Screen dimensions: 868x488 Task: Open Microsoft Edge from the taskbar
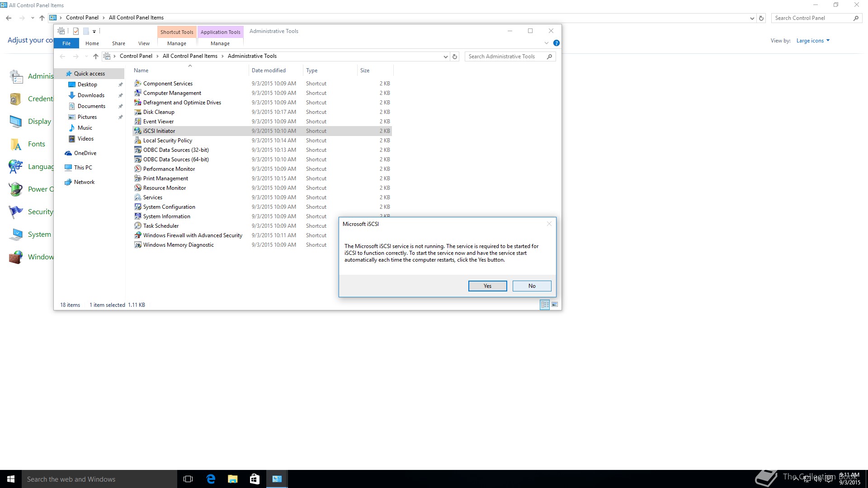point(211,479)
